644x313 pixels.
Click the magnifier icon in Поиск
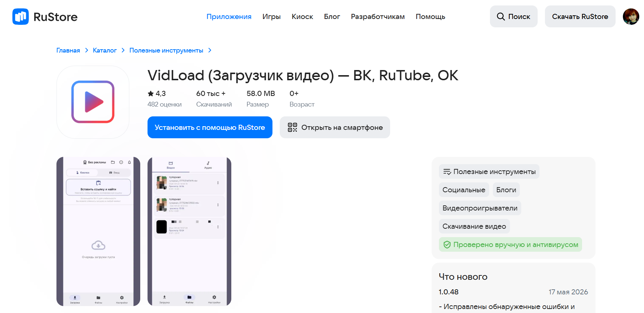501,16
